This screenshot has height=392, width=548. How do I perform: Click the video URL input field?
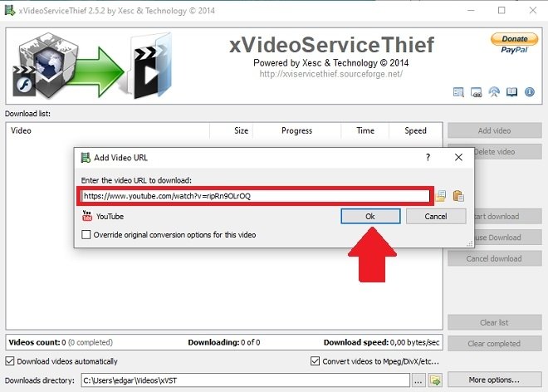(x=255, y=196)
